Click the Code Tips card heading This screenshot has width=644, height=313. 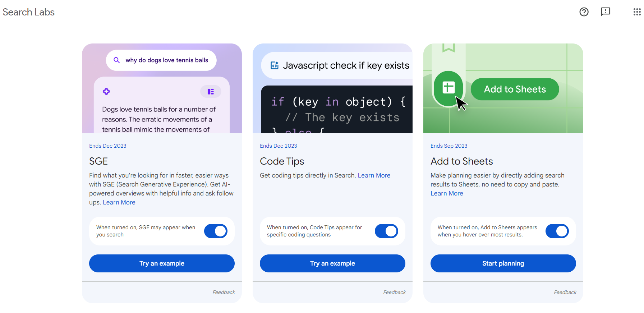point(282,161)
